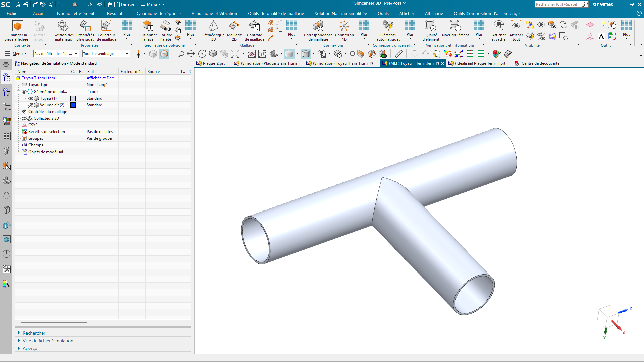The height and width of the screenshot is (362, 644).
Task: Open Contrôle de maillage tool
Action: coord(254,31)
